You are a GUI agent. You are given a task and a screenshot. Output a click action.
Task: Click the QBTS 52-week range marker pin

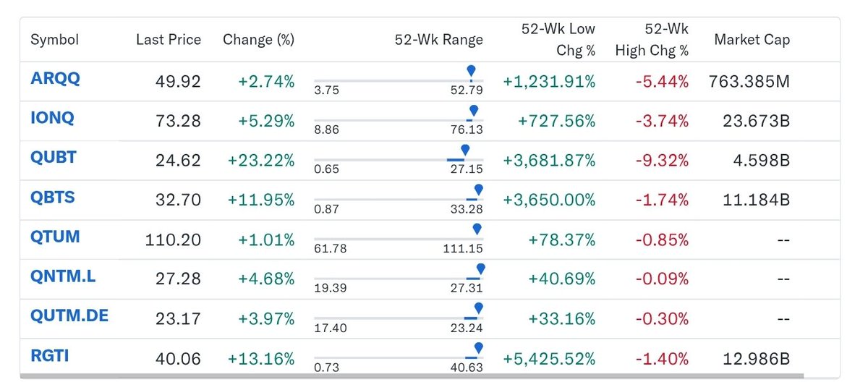click(477, 190)
